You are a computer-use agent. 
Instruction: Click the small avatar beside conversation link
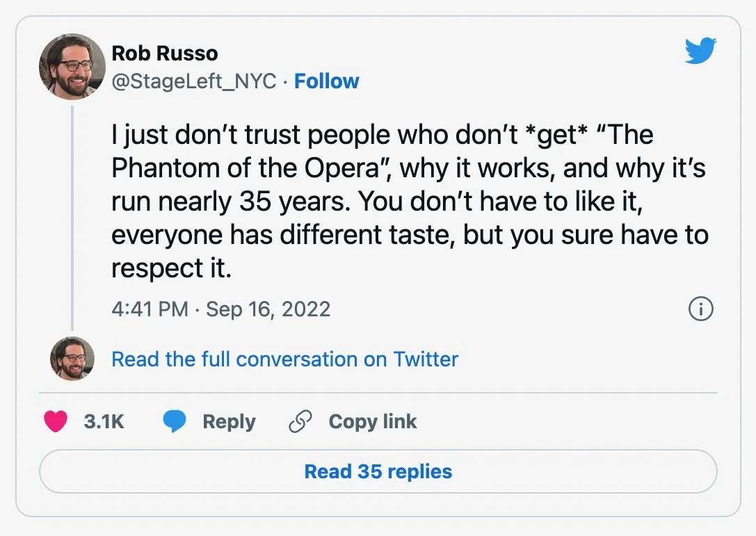pos(72,359)
